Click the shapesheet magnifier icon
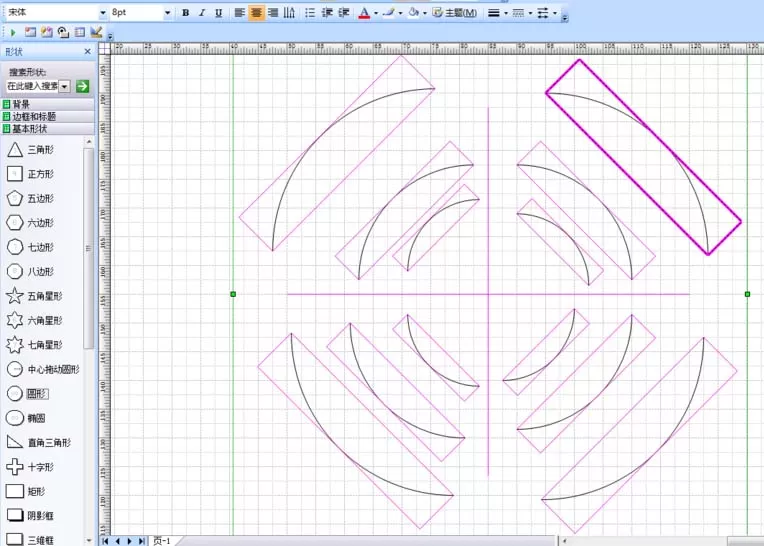 pos(63,33)
